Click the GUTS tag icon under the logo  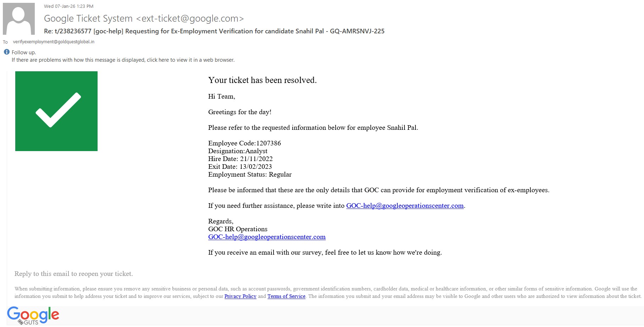click(x=21, y=322)
